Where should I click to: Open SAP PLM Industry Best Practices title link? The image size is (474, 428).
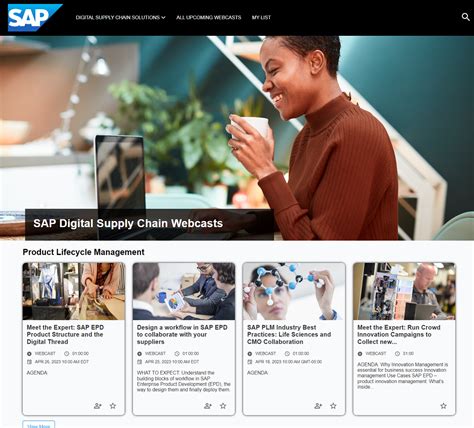click(x=289, y=334)
